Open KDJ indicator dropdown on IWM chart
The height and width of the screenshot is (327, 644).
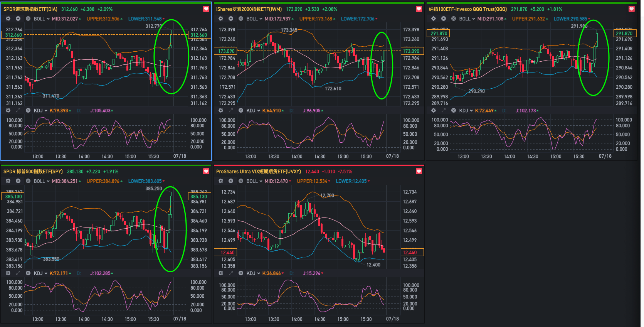(x=253, y=110)
